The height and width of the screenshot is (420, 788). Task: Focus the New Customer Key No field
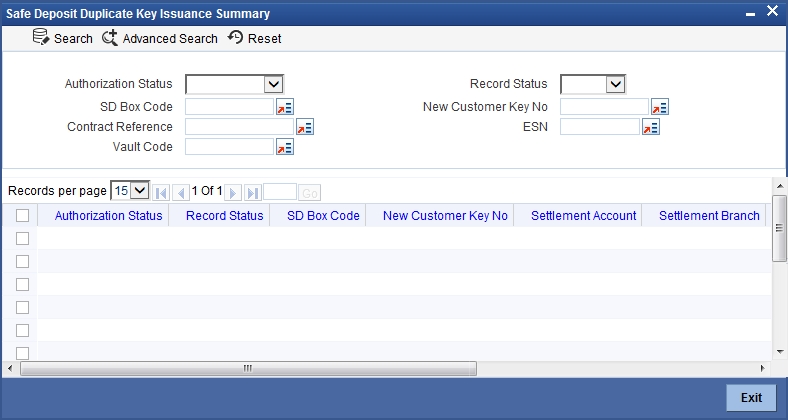pyautogui.click(x=605, y=107)
